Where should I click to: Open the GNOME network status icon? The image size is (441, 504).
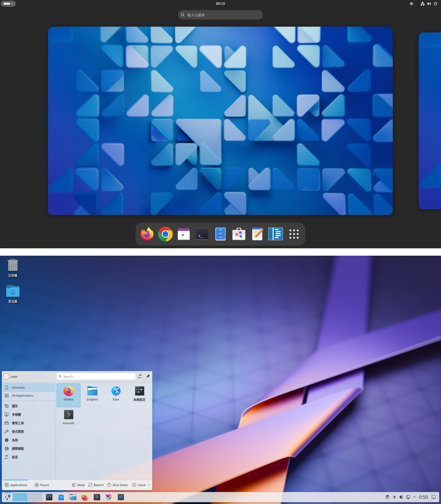pyautogui.click(x=422, y=4)
